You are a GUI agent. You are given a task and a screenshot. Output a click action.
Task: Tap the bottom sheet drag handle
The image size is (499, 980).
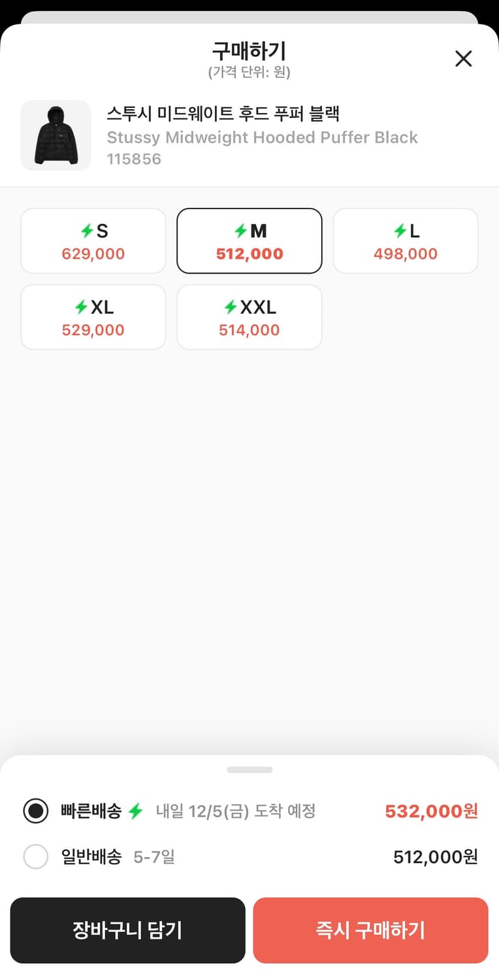pos(249,770)
